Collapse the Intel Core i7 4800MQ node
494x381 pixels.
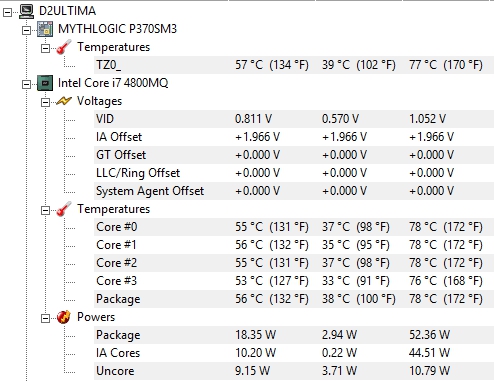26,85
